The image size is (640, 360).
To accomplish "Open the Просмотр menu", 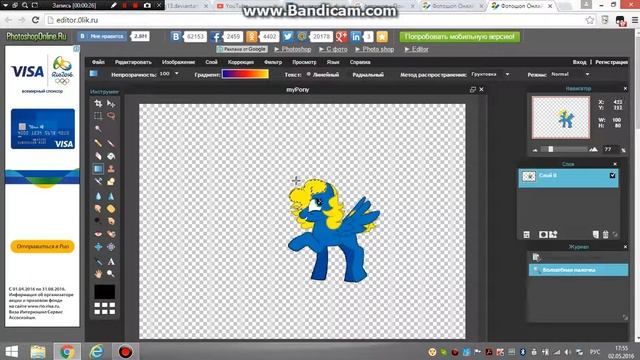I will 304,62.
